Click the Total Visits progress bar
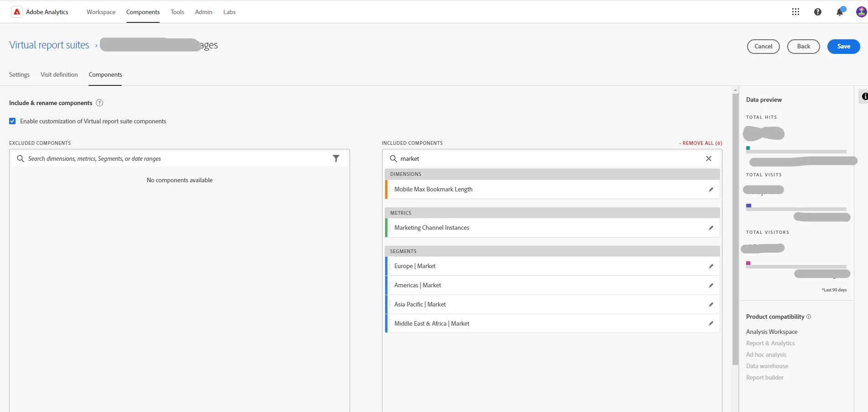868x412 pixels. pyautogui.click(x=796, y=209)
